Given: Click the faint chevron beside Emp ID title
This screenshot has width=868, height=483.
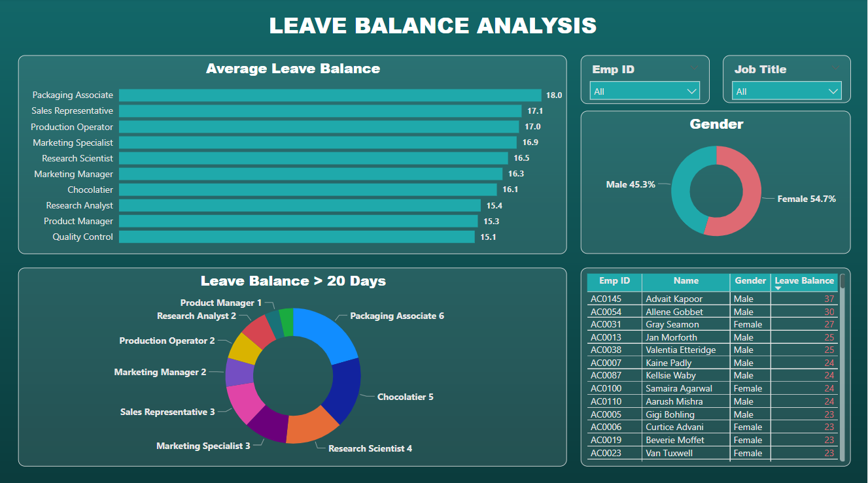Looking at the screenshot, I should (694, 69).
